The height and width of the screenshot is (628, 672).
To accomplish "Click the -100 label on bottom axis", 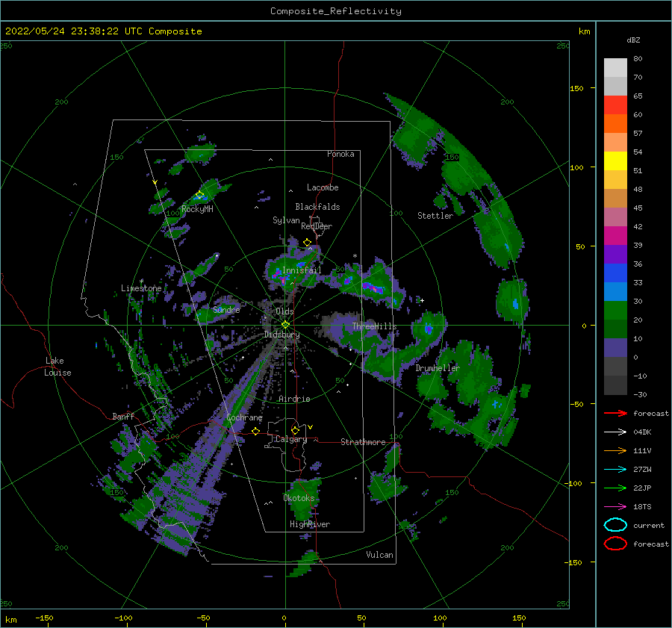I will coord(123,618).
